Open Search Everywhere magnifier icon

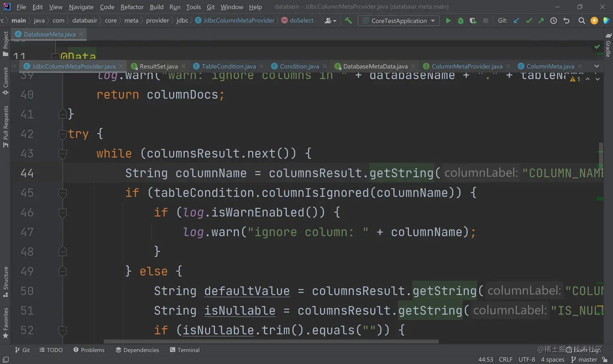tap(581, 21)
